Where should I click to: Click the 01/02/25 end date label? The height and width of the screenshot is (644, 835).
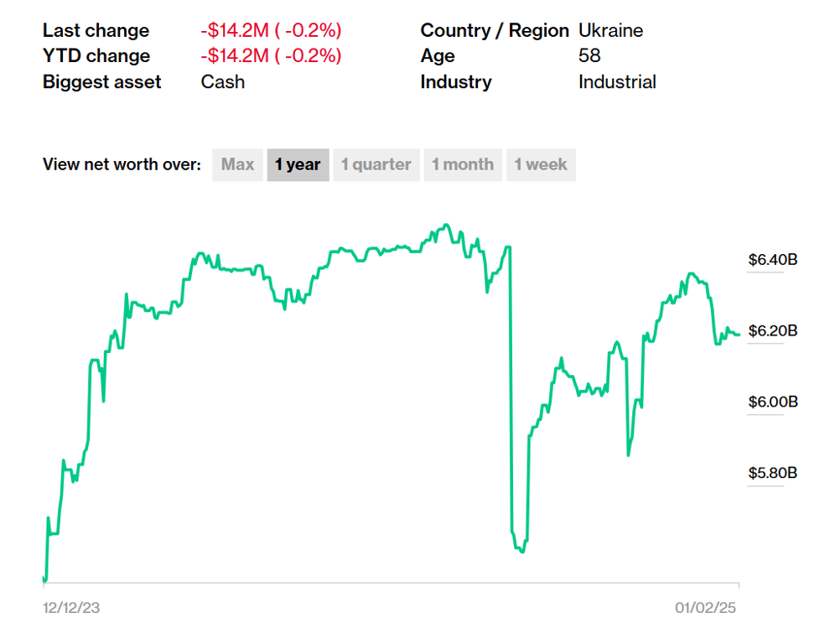point(707,608)
